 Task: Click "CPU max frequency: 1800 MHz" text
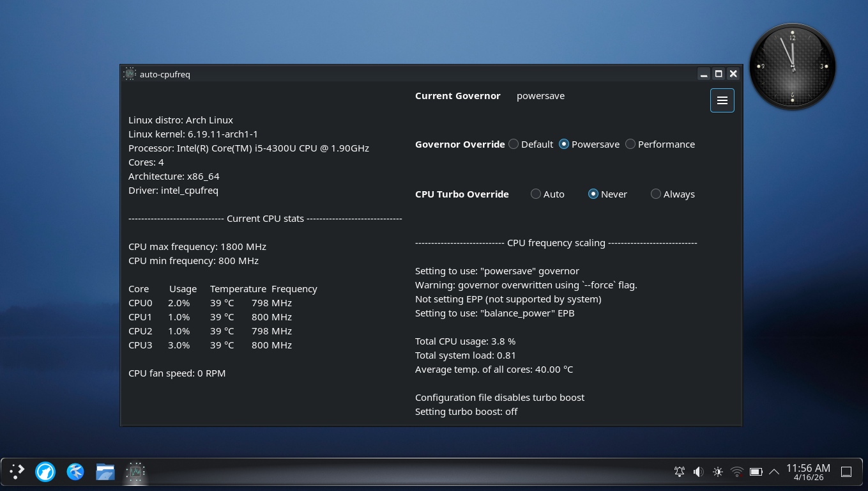[197, 247]
